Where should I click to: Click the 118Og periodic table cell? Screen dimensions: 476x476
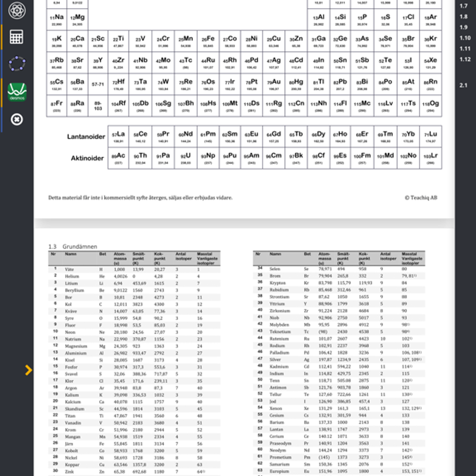tap(430, 106)
